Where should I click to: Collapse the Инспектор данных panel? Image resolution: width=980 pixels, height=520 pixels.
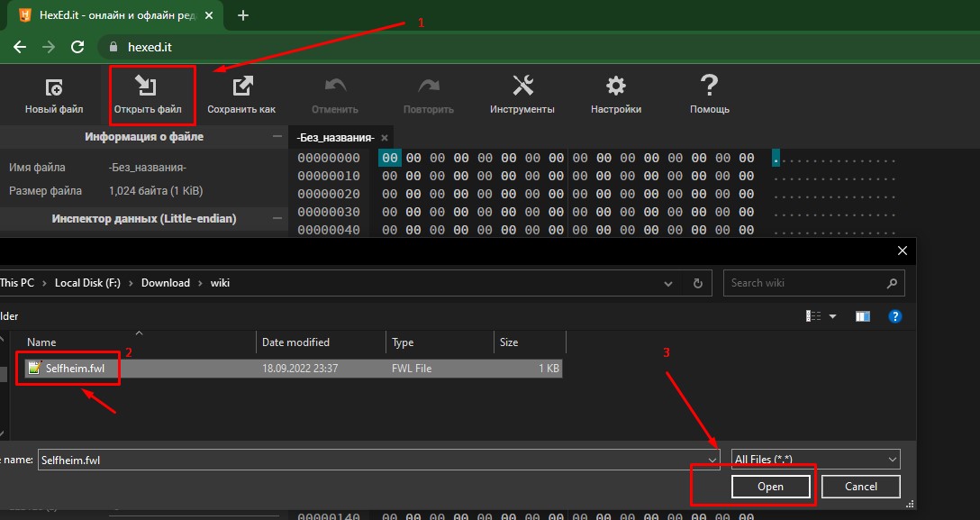point(277,218)
